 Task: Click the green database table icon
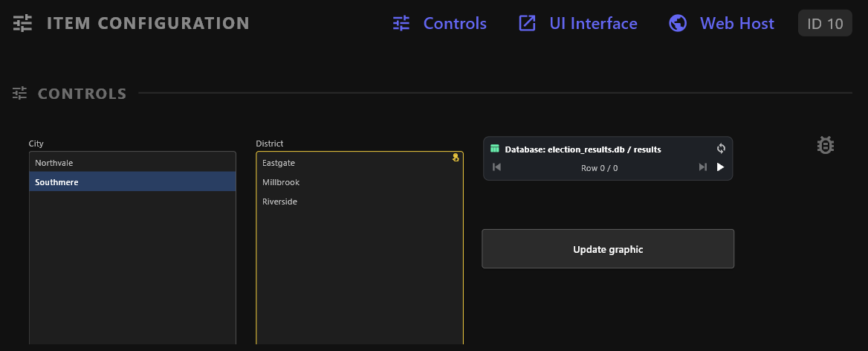tap(495, 149)
